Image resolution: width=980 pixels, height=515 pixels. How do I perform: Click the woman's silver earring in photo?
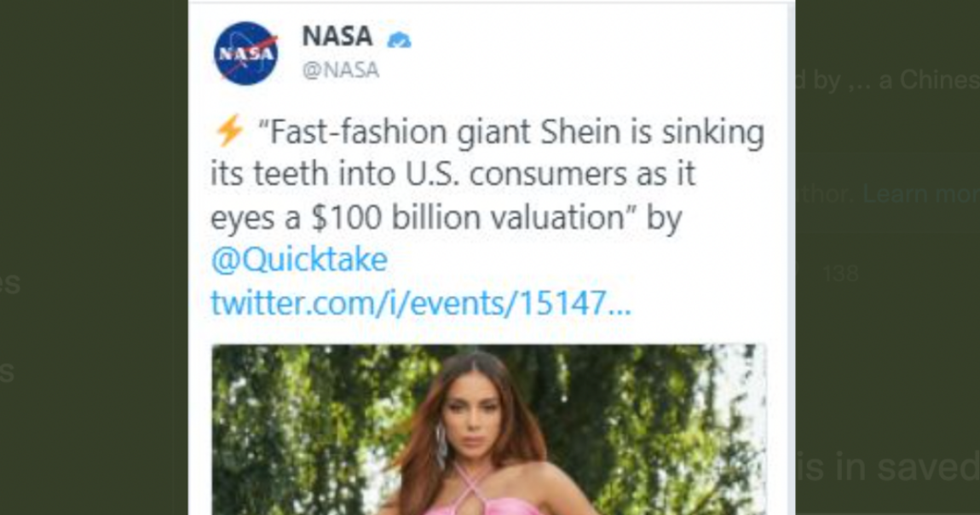click(441, 445)
